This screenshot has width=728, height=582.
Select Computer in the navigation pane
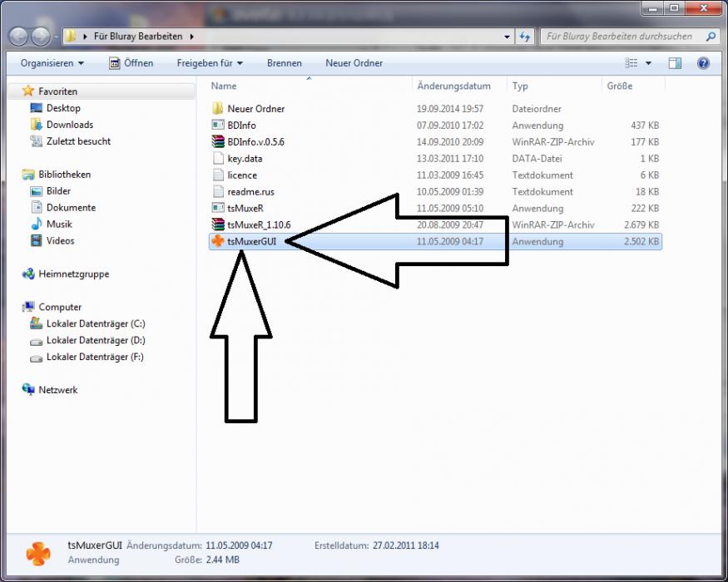click(x=60, y=307)
